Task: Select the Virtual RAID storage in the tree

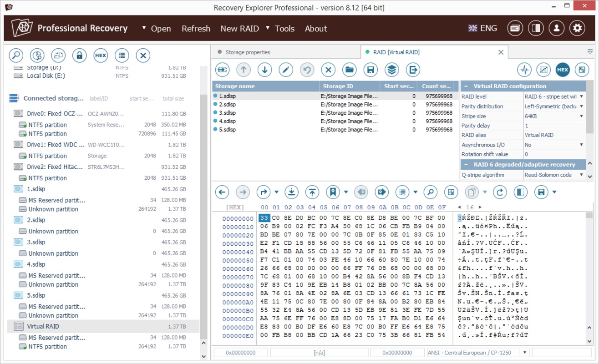Action: 43,326
